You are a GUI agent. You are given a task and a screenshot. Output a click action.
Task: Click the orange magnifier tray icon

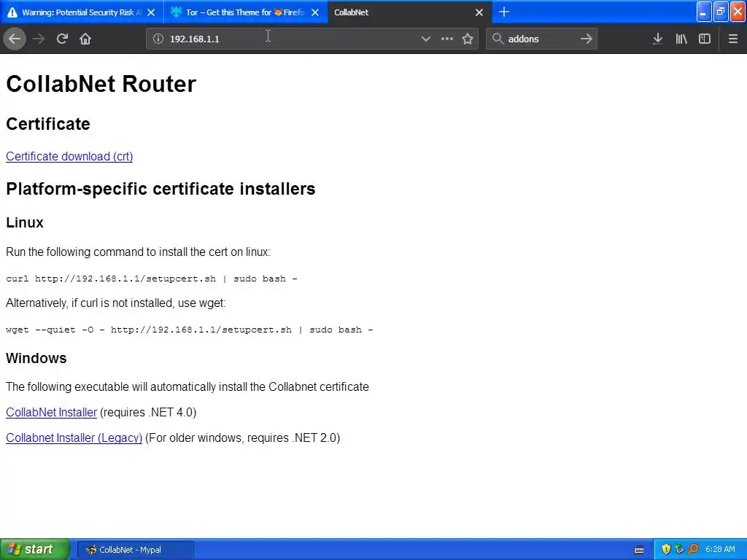[693, 549]
